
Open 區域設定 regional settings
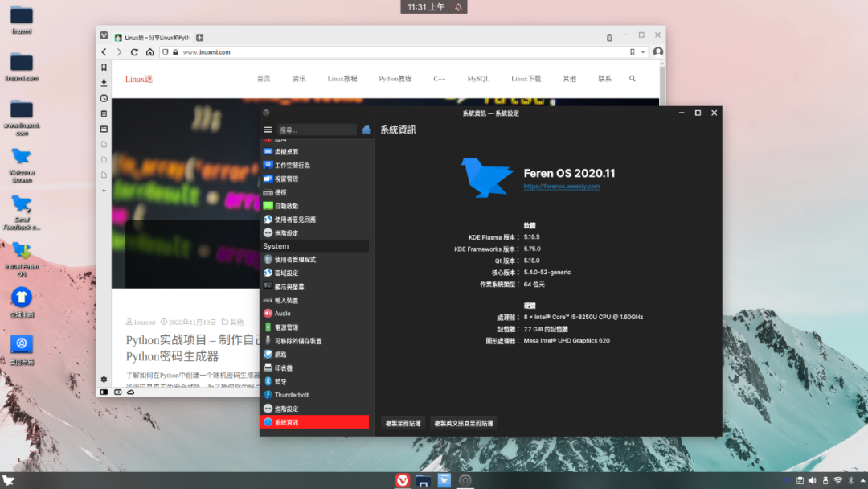click(314, 273)
